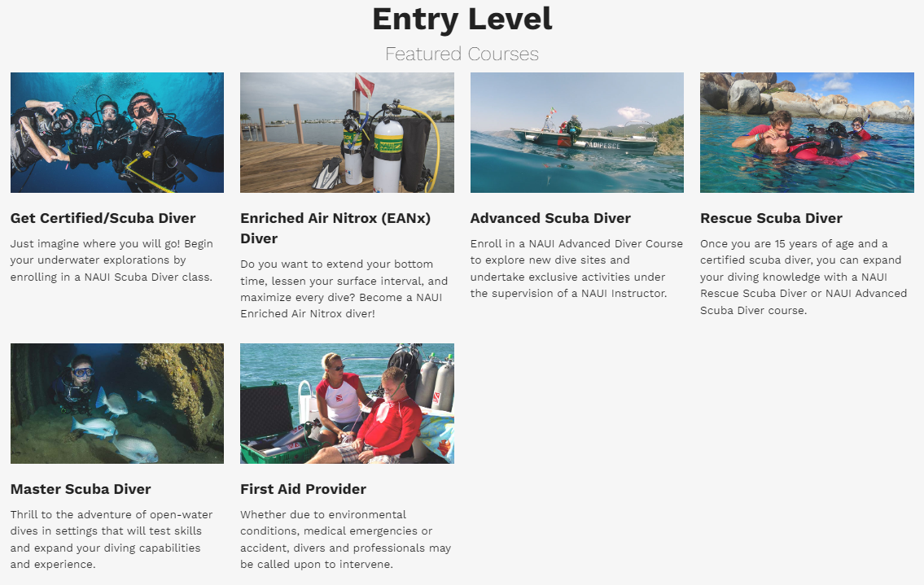Viewport: 924px width, 585px height.
Task: Open the First Aid Provider course title
Action: pyautogui.click(x=304, y=490)
